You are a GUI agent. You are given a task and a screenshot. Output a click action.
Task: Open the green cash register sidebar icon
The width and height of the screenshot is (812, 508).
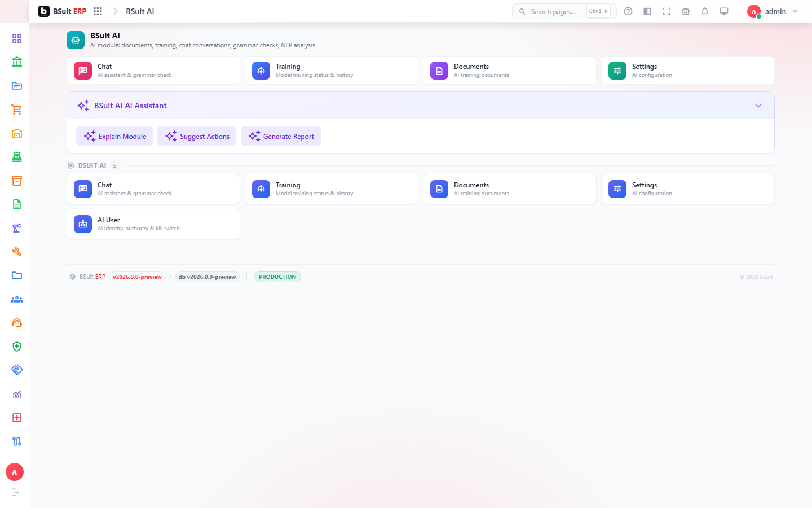tap(17, 157)
